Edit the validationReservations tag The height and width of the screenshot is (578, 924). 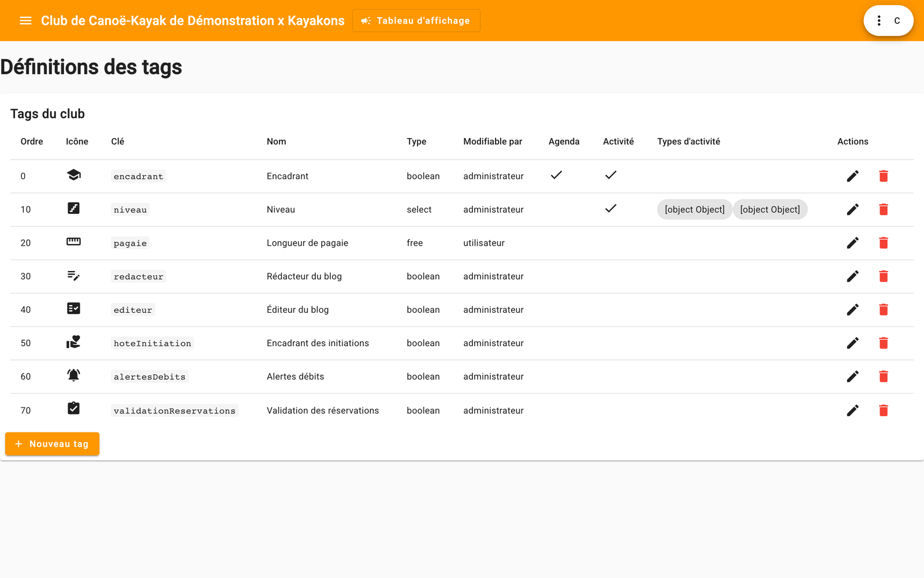[x=852, y=410]
